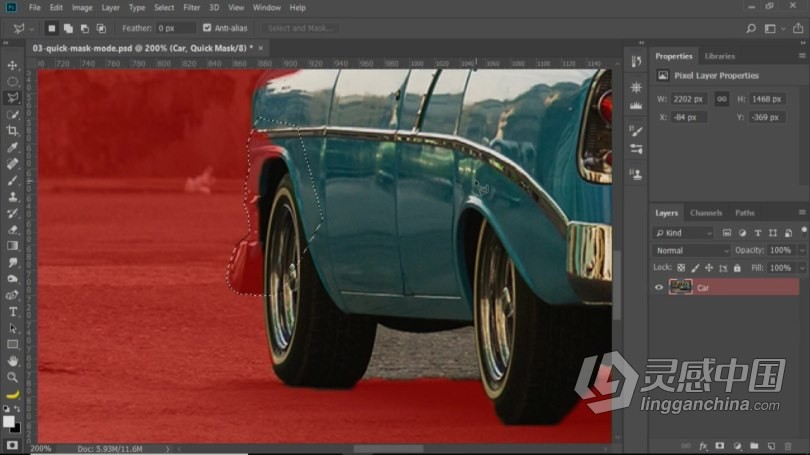Select the Pen tool
Viewport: 810px width, 455px height.
[12, 295]
